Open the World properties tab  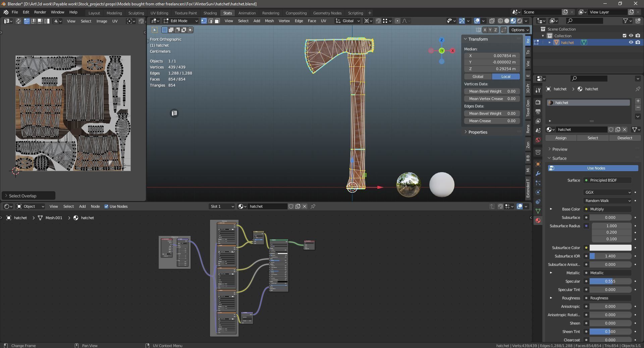coord(538,140)
